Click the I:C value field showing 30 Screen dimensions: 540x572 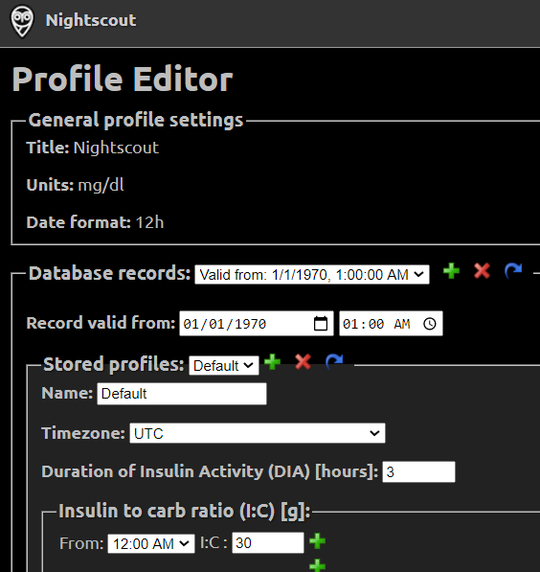click(x=268, y=543)
